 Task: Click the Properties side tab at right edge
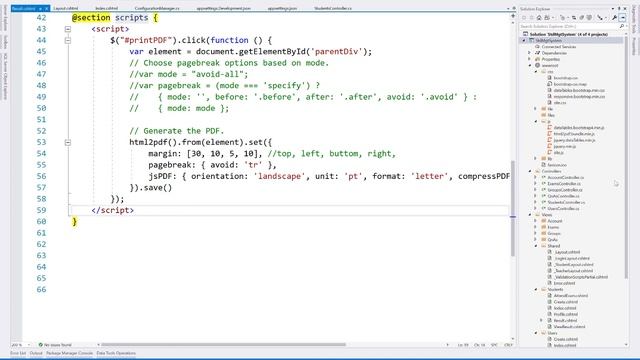click(634, 46)
